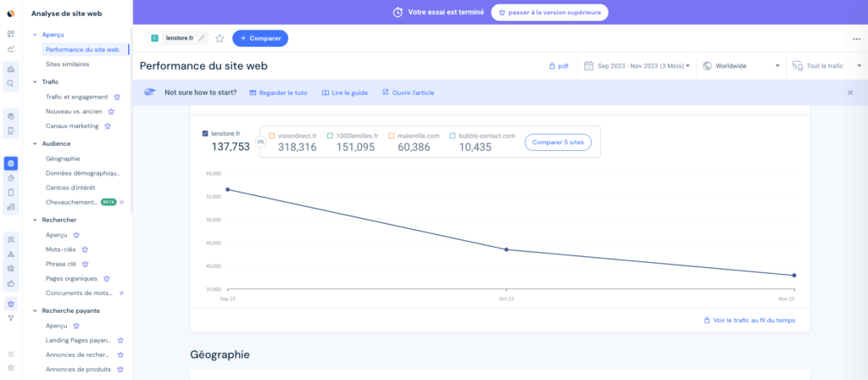Select the globe web analysis icon in left rail
The image size is (868, 380).
(11, 163)
